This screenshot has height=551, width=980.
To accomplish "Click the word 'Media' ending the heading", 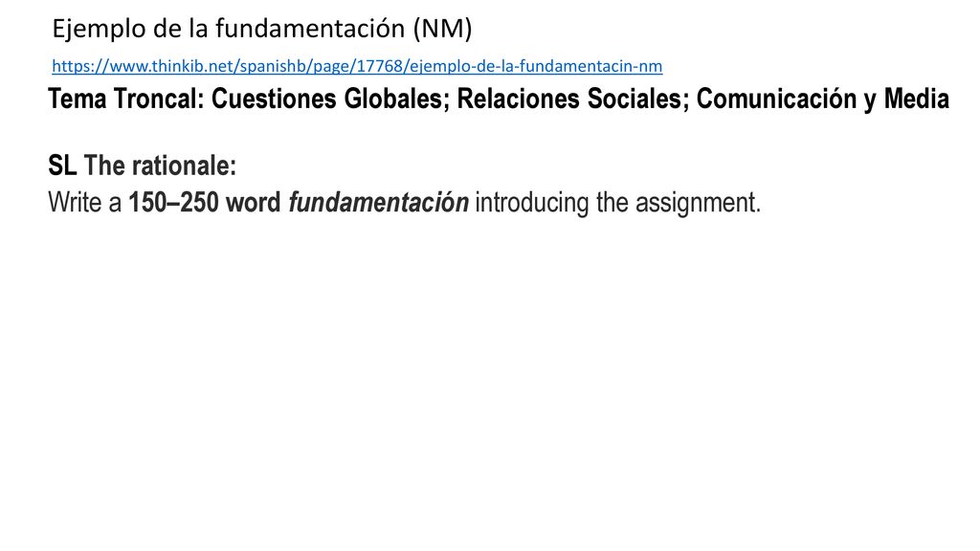I will (916, 99).
